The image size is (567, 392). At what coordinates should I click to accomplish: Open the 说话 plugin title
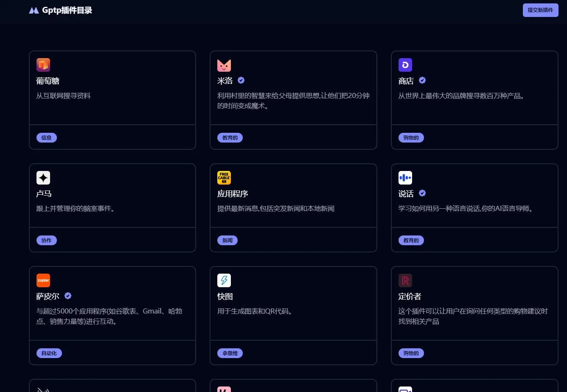click(406, 193)
